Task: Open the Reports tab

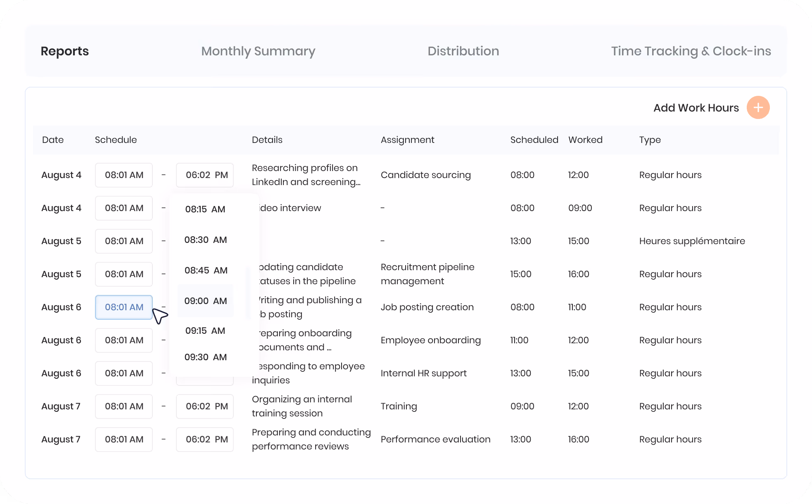Action: point(65,51)
